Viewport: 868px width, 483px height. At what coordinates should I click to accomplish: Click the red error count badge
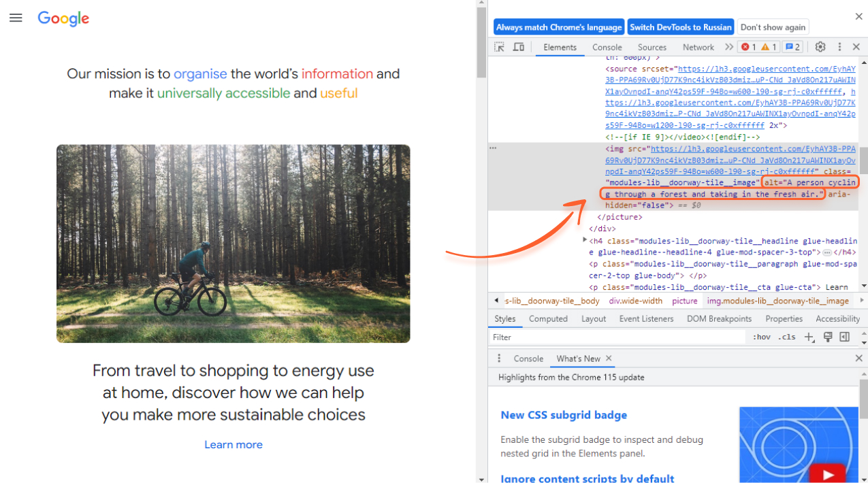[748, 47]
